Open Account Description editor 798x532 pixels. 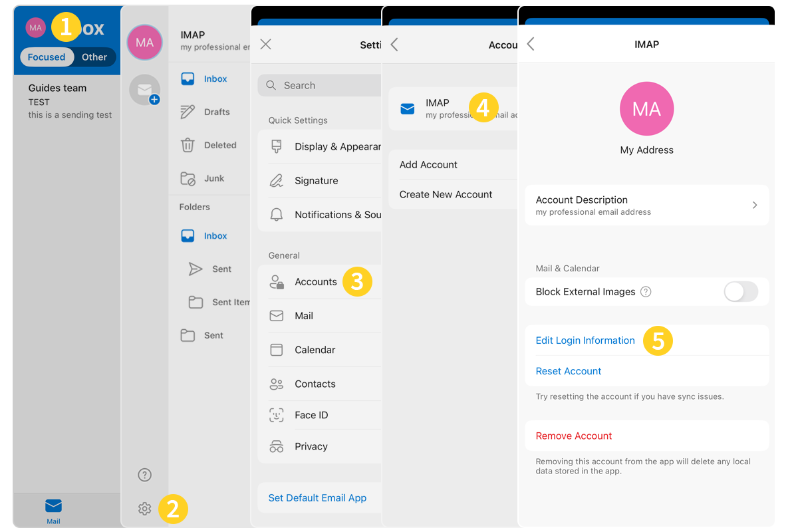pyautogui.click(x=646, y=205)
